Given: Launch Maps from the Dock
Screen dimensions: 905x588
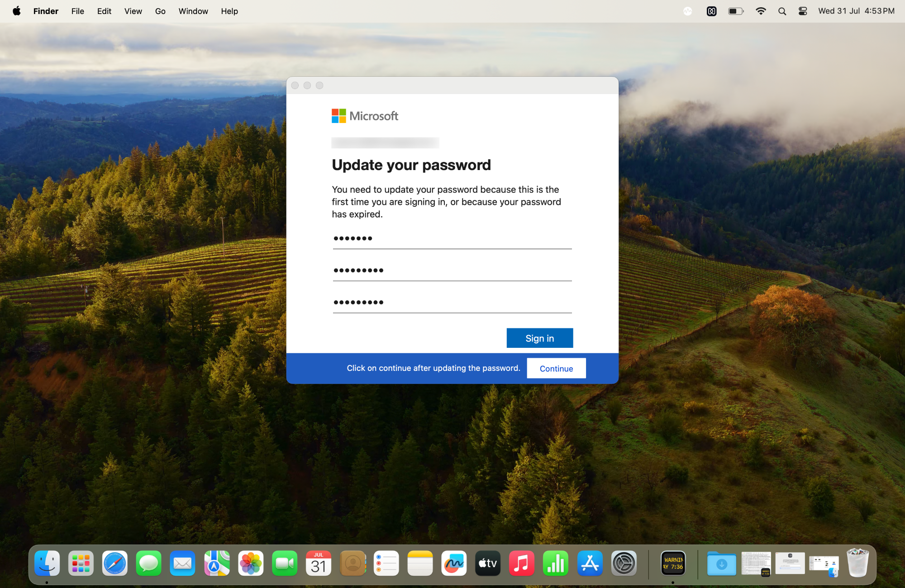Looking at the screenshot, I should click(x=217, y=563).
